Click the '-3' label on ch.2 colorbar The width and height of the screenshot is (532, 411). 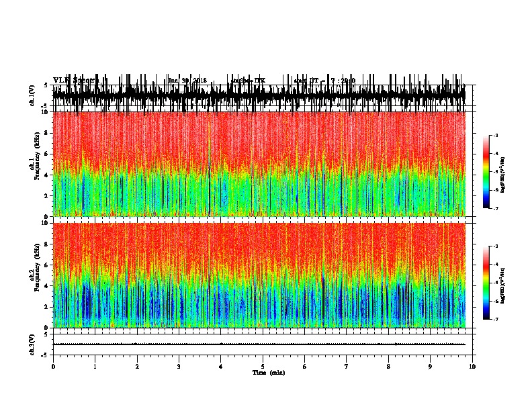495,246
